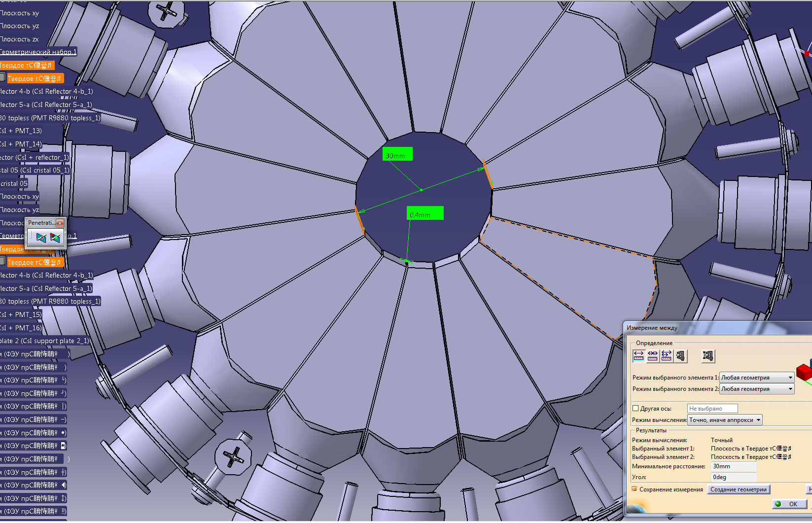This screenshot has width=812, height=523.
Task: Open the 'Режим вычисления' calculation mode dropdown
Action: coord(725,420)
